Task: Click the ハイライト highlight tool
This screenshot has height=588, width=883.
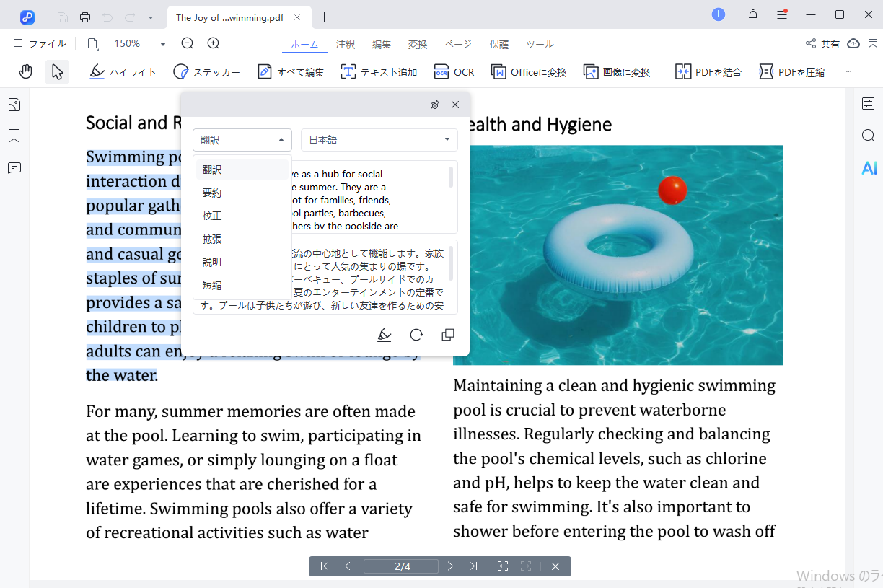Action: click(123, 72)
